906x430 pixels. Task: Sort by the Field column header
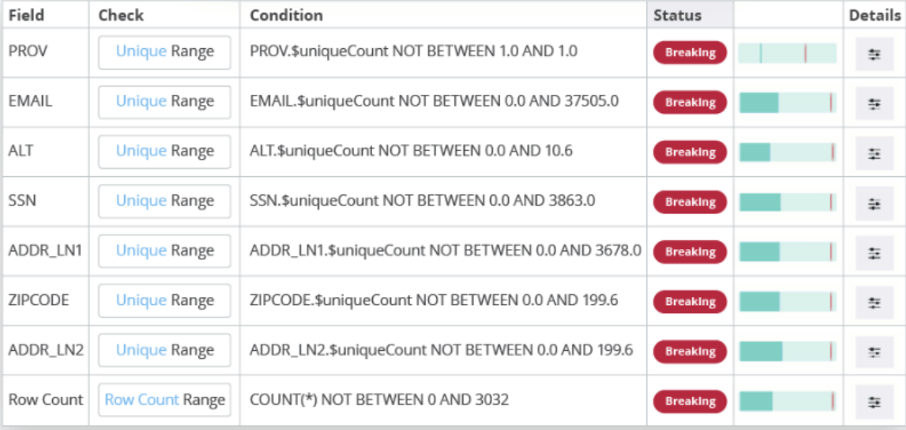tap(26, 16)
